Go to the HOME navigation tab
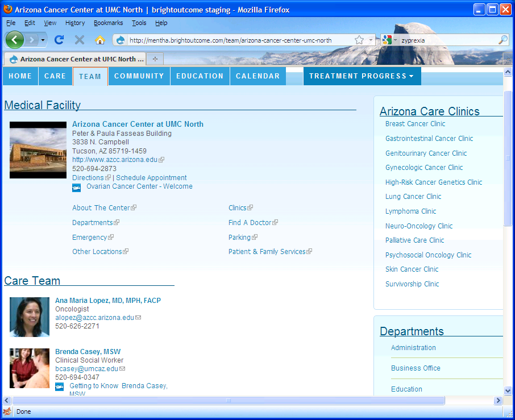Viewport: 515px width, 420px height. click(x=20, y=76)
